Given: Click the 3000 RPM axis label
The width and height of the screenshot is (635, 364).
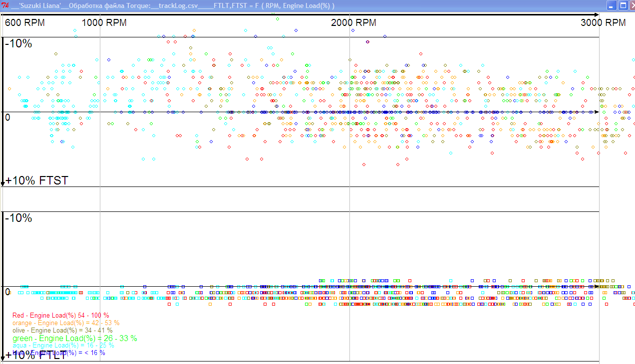Looking at the screenshot, I should 603,23.
